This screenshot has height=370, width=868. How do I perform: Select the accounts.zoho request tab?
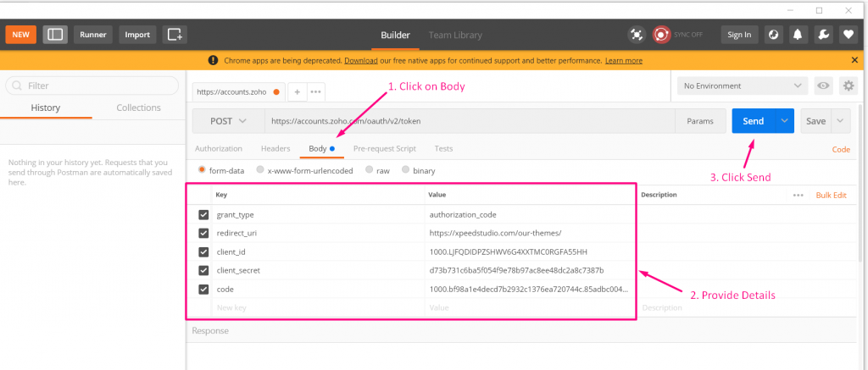[x=238, y=91]
